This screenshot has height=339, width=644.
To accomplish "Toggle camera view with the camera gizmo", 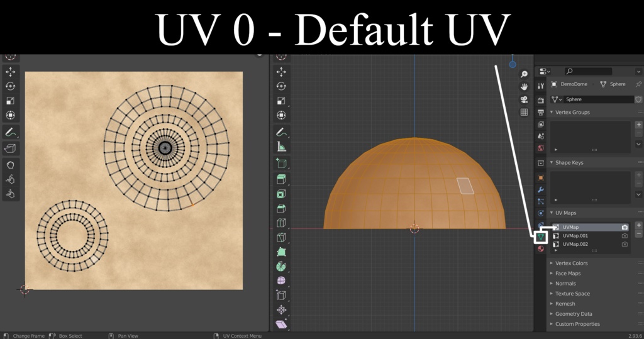I will (524, 99).
